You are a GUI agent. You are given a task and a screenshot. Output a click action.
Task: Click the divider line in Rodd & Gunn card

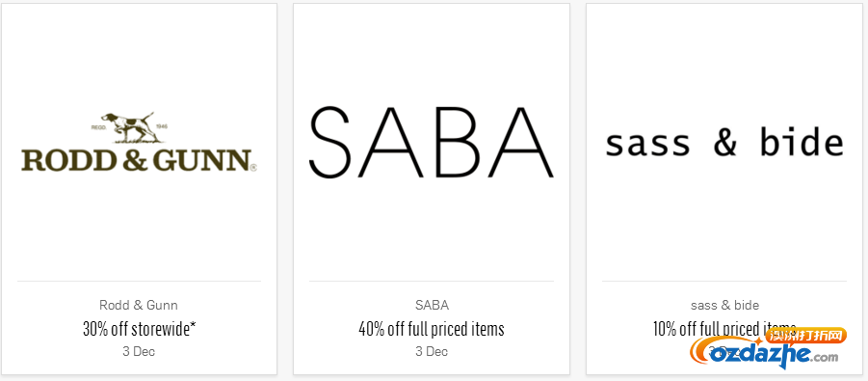coord(139,282)
